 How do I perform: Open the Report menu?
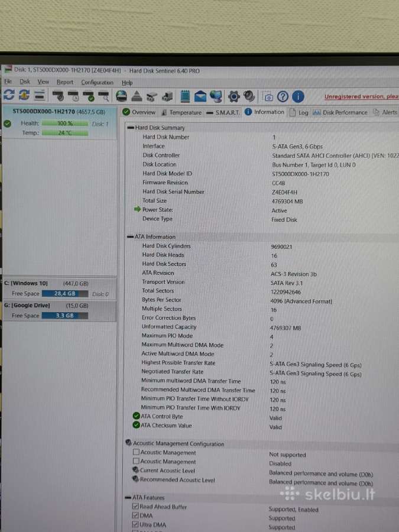[65, 82]
